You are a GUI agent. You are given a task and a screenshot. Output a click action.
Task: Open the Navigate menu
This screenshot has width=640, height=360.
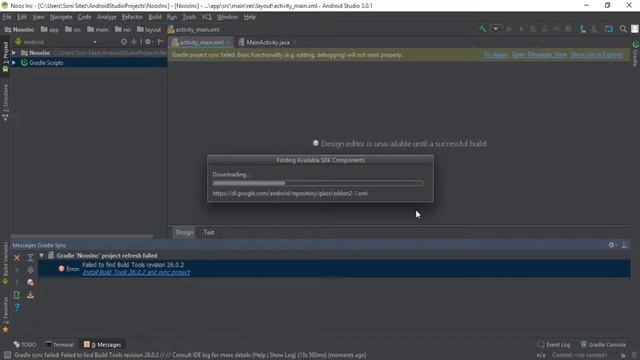(61, 17)
